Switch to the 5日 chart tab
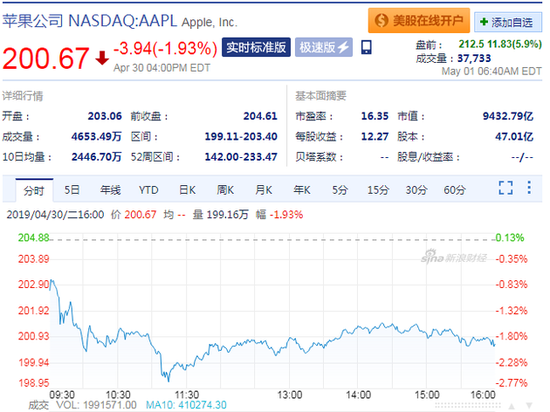Screen dimensions: 550x412 [x=72, y=190]
